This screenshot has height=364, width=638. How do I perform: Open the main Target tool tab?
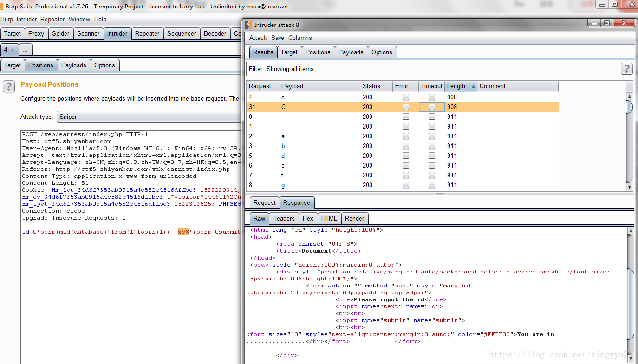pos(13,33)
